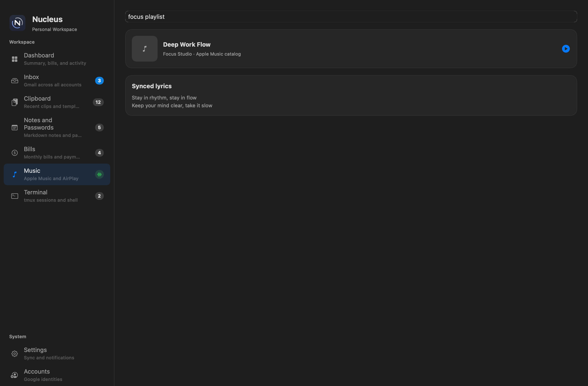The image size is (588, 386).
Task: Click the green now-playing waveform badge
Action: [x=99, y=174]
